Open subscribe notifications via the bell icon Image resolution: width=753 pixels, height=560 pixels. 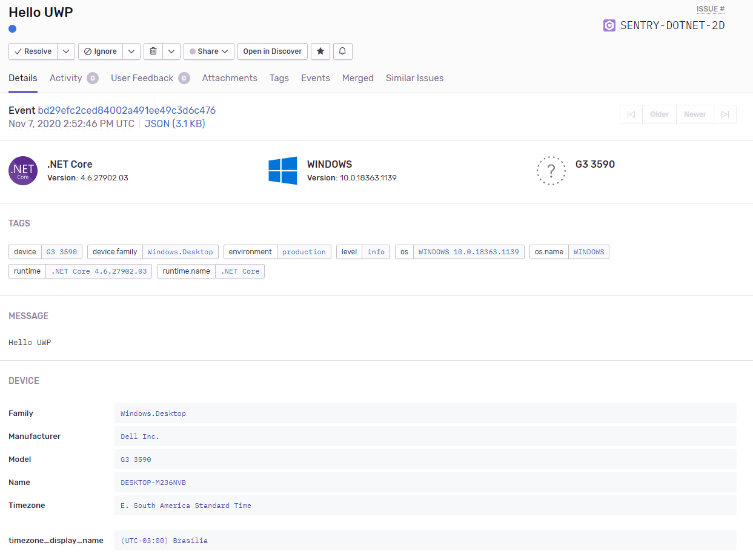click(342, 51)
